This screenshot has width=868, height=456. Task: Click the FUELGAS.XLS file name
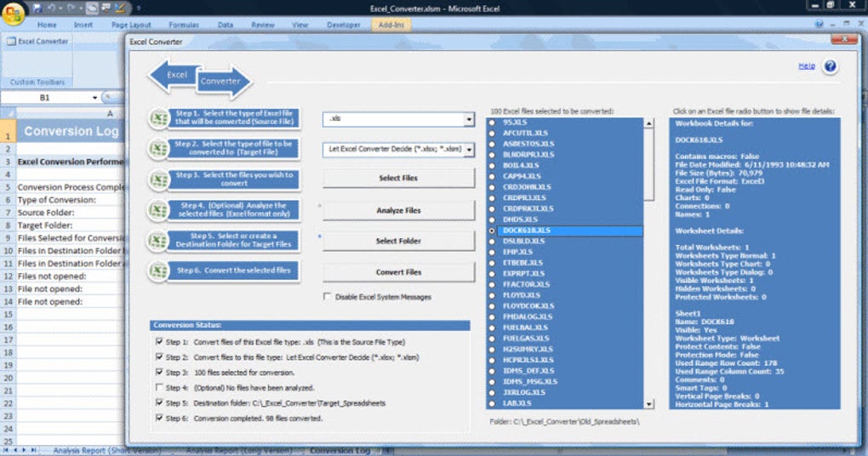(x=526, y=338)
